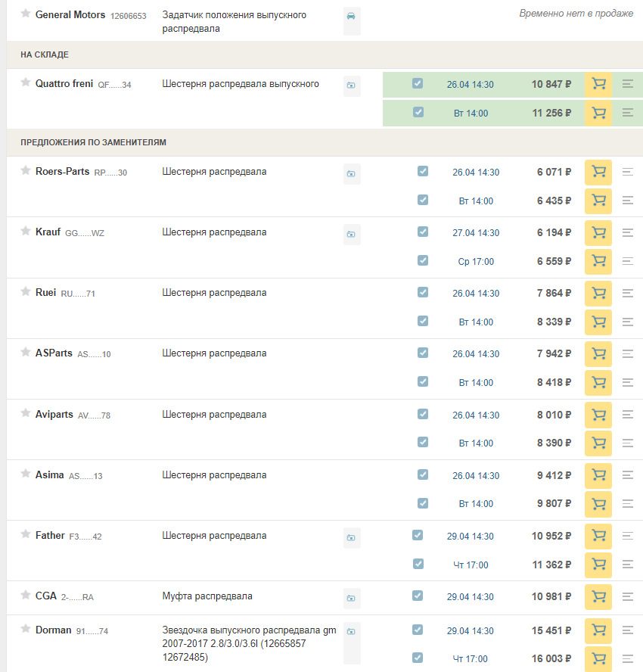Star the Krauf brand row
This screenshot has width=643, height=672.
tap(26, 232)
